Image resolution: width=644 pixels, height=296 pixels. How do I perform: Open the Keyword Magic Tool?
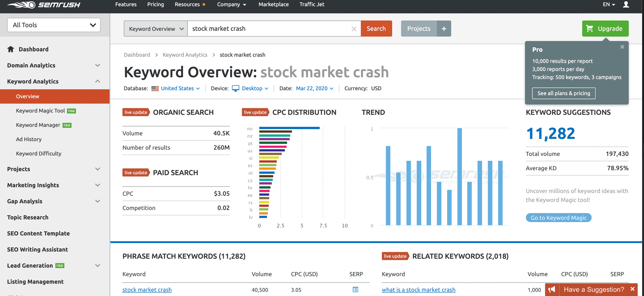coord(41,111)
